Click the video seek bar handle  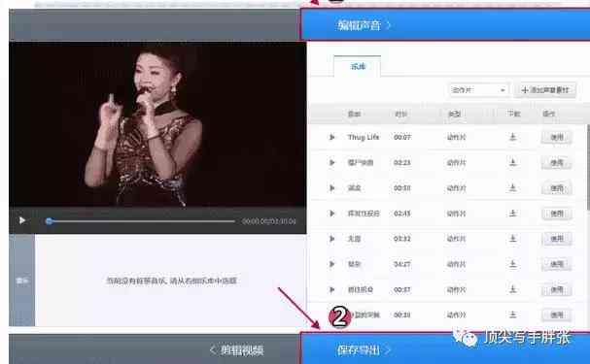point(49,221)
